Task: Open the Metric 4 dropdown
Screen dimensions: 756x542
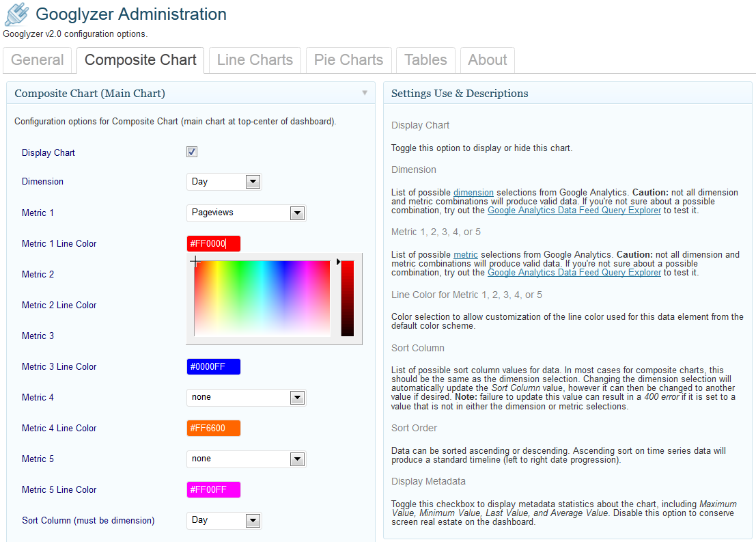Action: (x=246, y=398)
